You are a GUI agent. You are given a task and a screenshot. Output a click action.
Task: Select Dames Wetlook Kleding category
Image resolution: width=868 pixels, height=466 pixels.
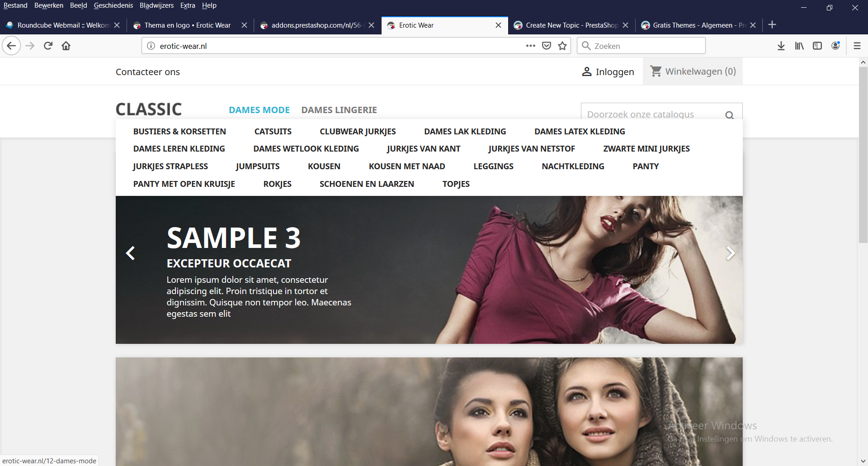[306, 149]
